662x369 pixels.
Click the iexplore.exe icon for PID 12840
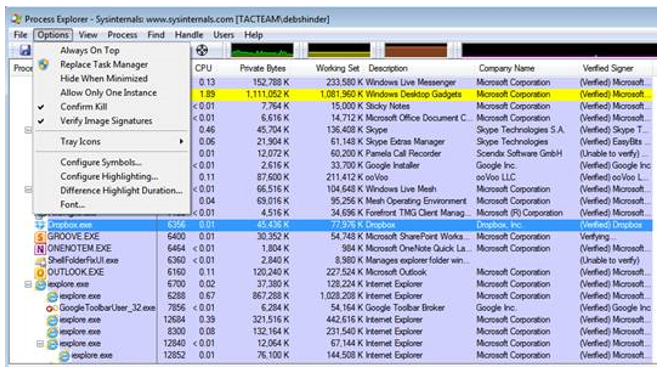pos(52,344)
